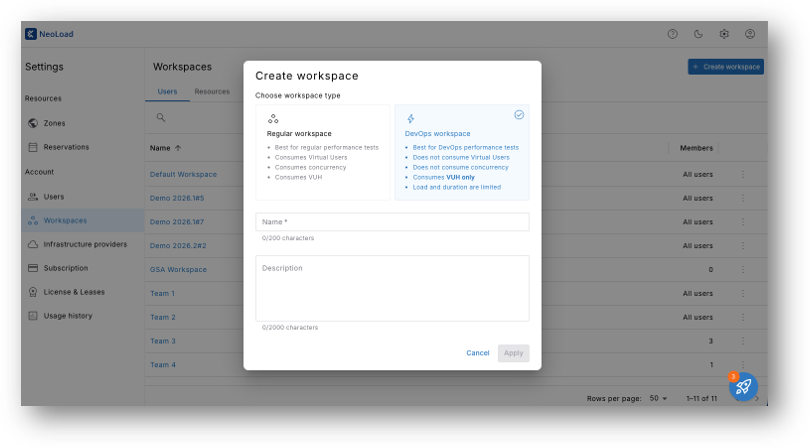Open the user account profile icon
Image resolution: width=810 pixels, height=448 pixels.
tap(750, 34)
